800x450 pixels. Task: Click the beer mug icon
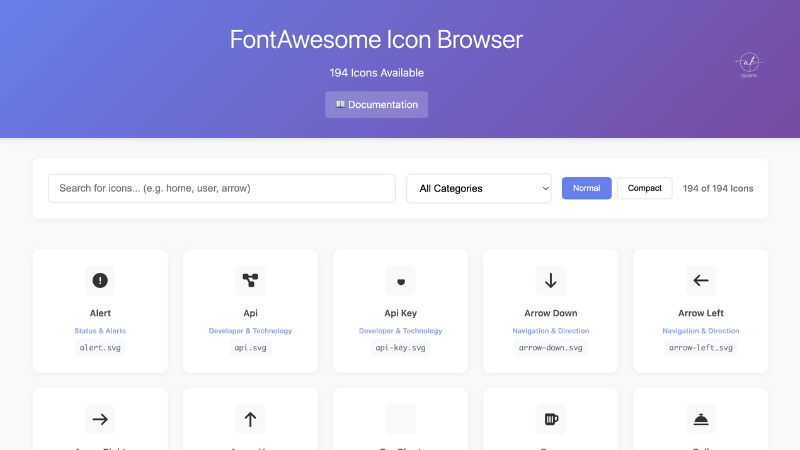tap(551, 419)
